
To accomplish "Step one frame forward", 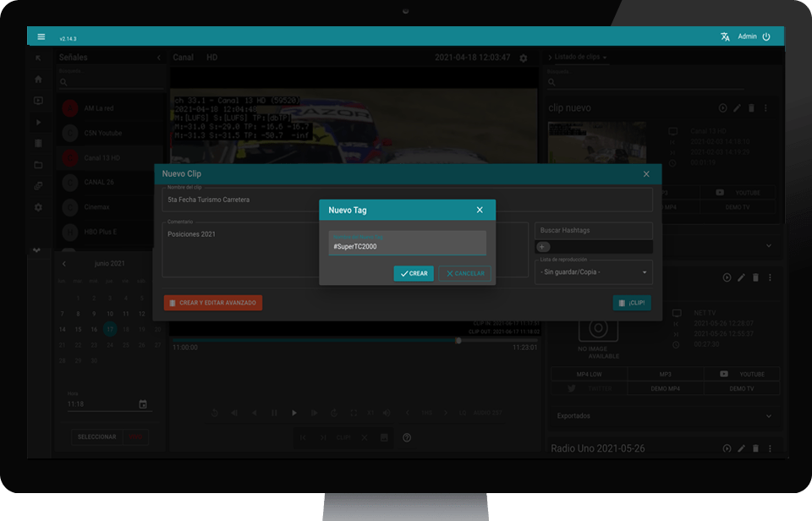I will pos(315,413).
